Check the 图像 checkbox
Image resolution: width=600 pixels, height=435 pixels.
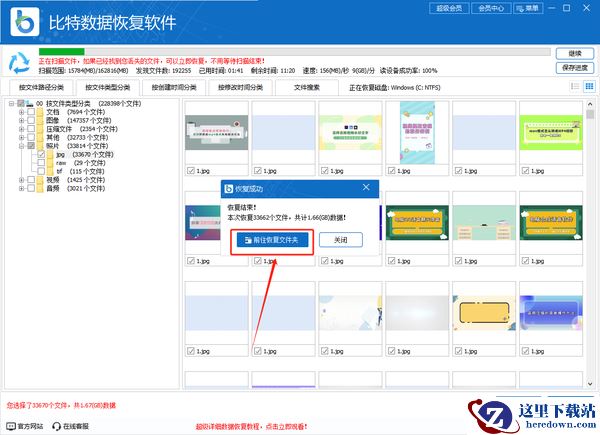31,121
